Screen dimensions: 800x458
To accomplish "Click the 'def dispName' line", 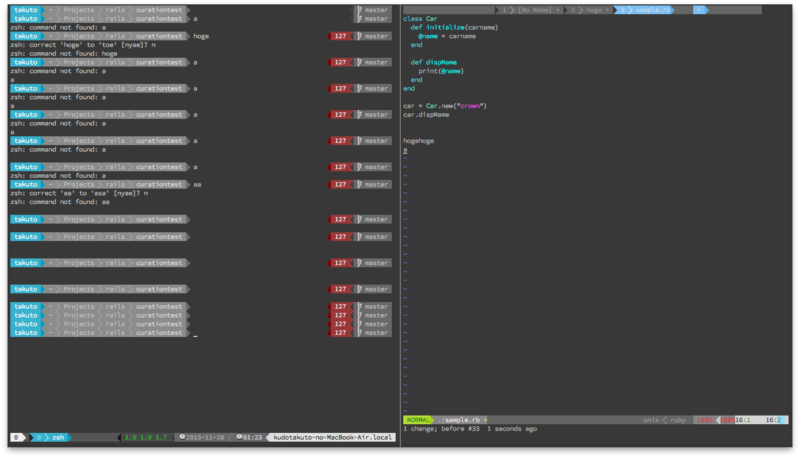I will coord(434,62).
